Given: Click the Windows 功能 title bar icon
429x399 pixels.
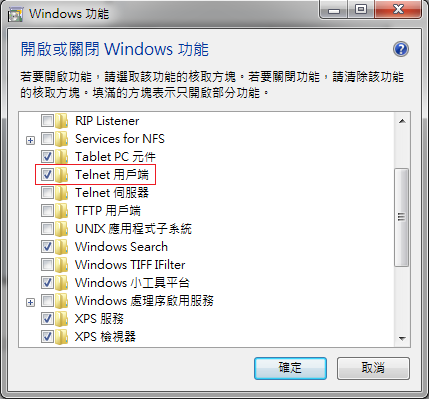Looking at the screenshot, I should (15, 15).
